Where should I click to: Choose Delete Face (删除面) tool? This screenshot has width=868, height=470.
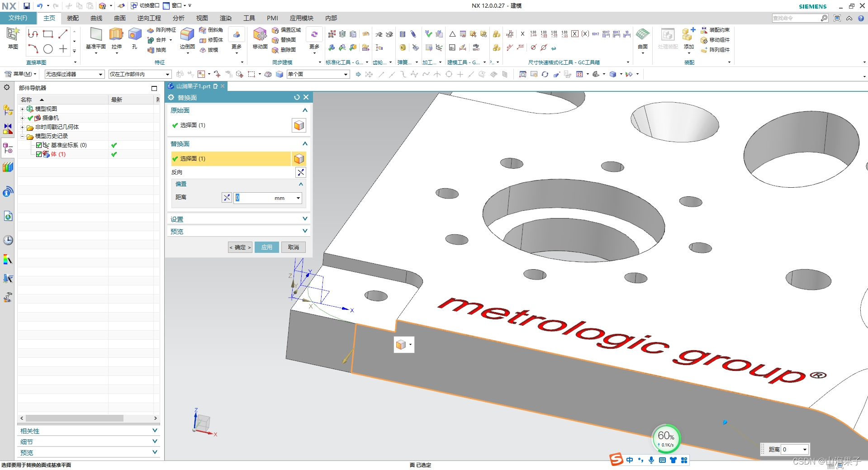coord(284,50)
